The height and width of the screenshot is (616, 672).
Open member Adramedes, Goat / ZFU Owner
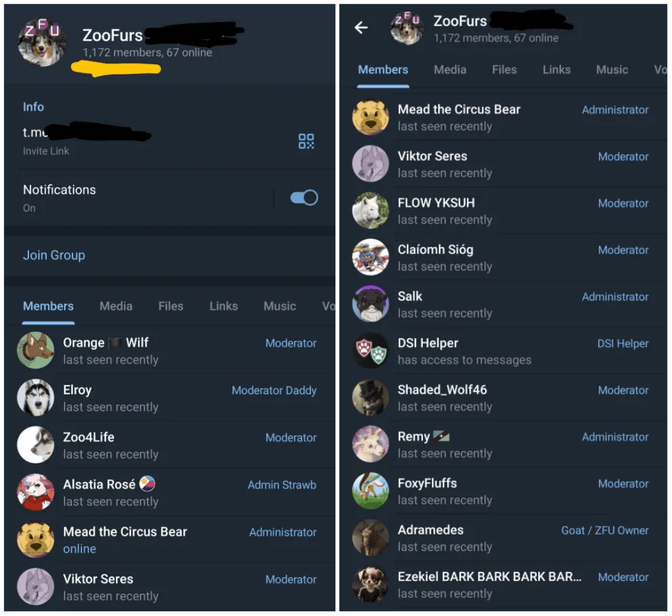503,538
